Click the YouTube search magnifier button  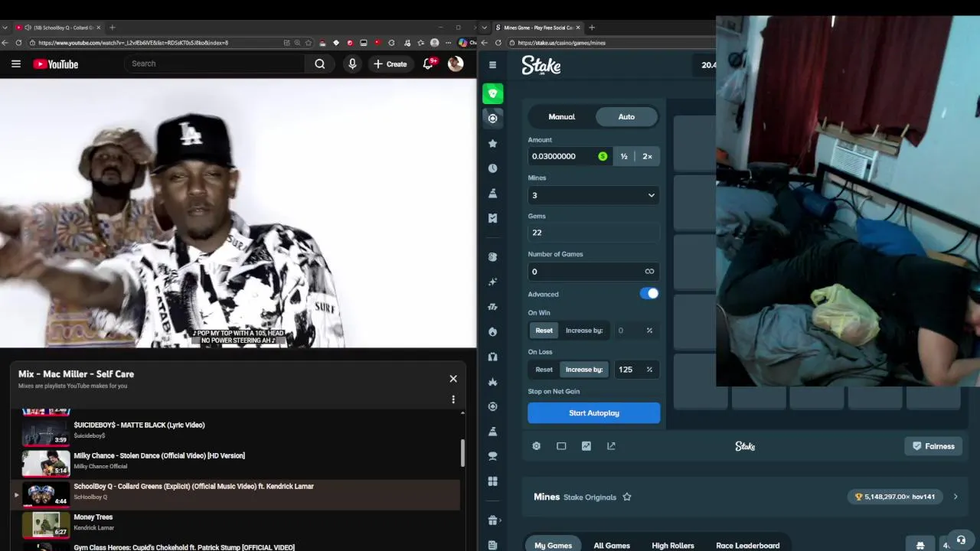click(320, 64)
